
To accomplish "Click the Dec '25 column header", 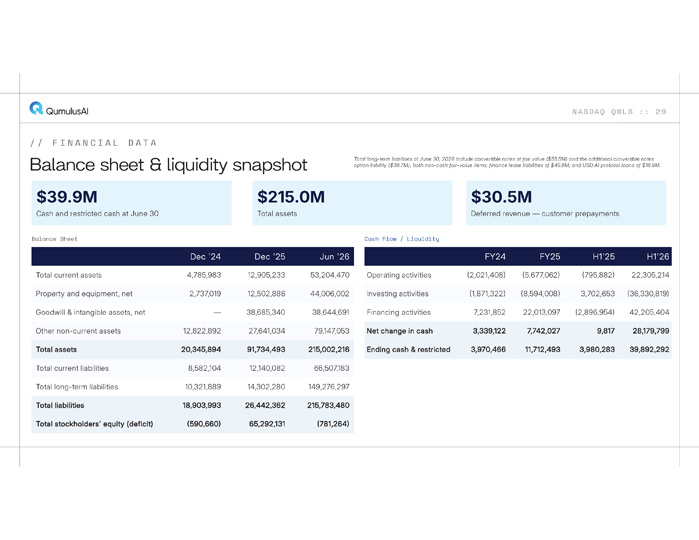I will point(270,256).
